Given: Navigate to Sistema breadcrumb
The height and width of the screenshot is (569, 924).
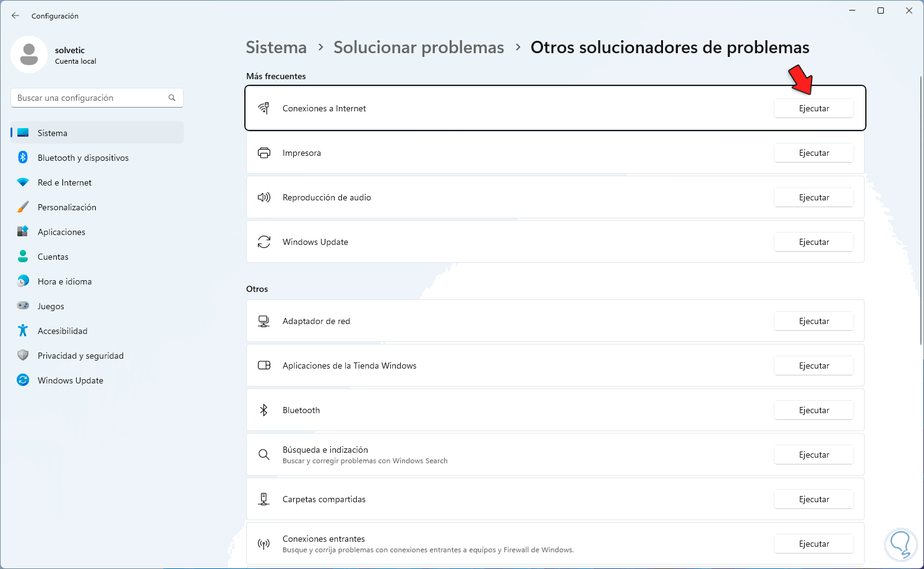Looking at the screenshot, I should [276, 48].
